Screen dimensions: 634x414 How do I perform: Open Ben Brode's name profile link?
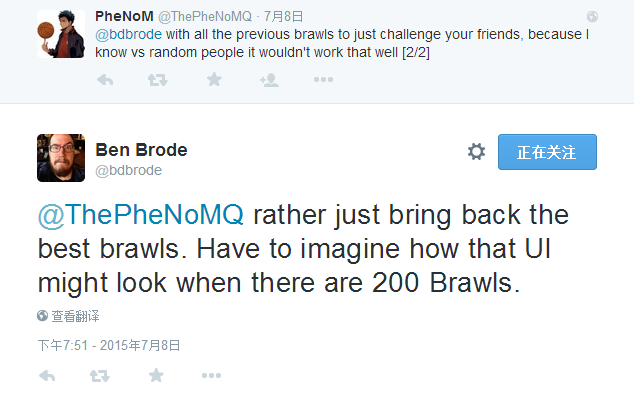141,150
